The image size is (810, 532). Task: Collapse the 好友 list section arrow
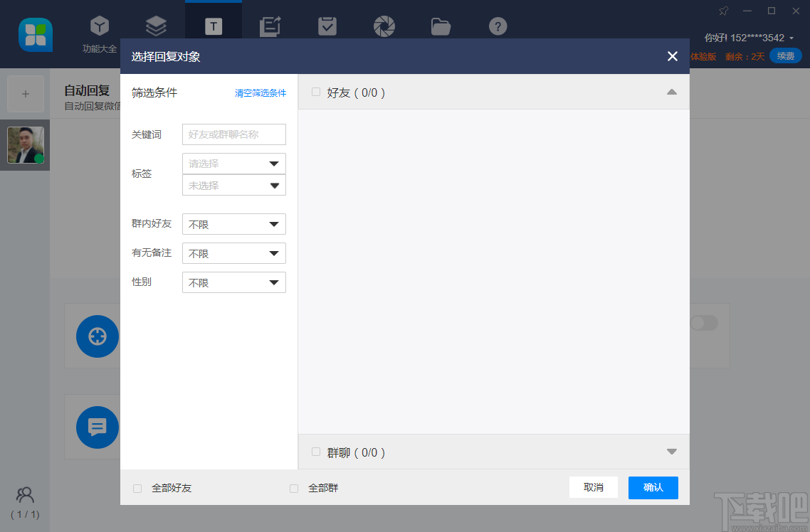pos(671,92)
